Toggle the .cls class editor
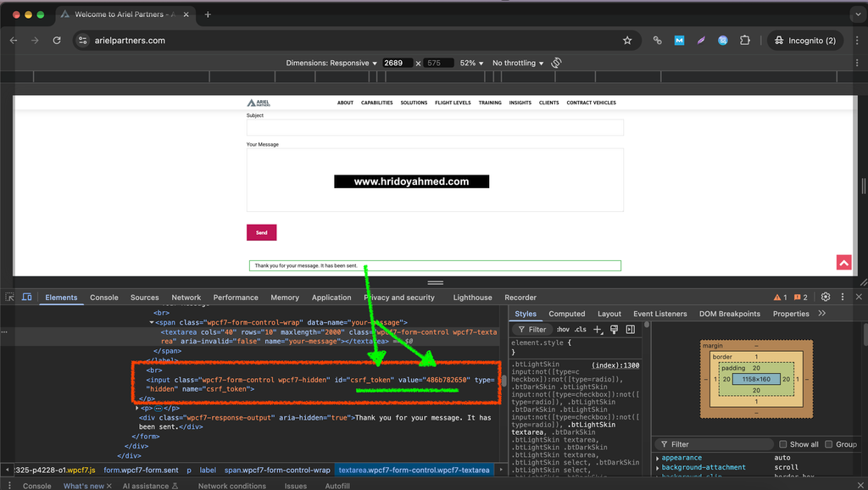Viewport: 868px width, 490px height. point(580,330)
